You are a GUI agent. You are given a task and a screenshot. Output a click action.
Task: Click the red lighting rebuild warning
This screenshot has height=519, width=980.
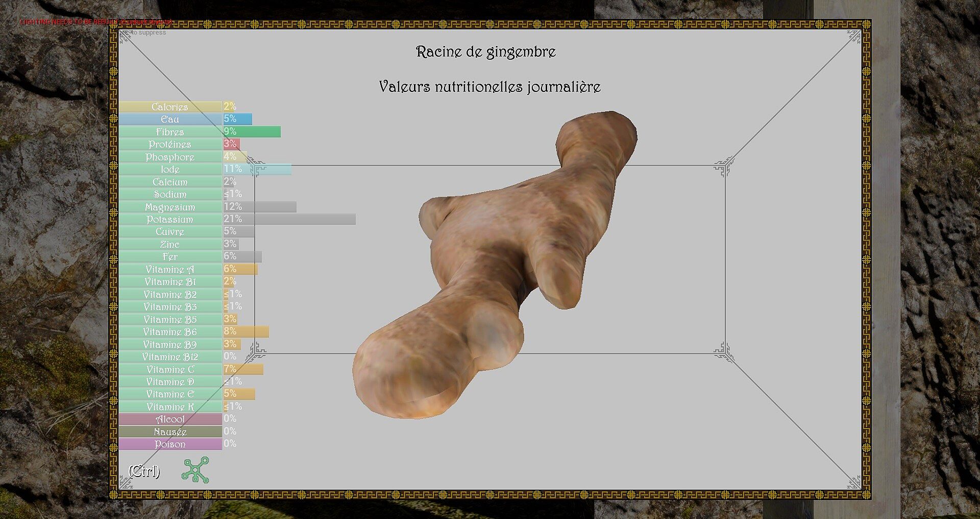pos(96,22)
